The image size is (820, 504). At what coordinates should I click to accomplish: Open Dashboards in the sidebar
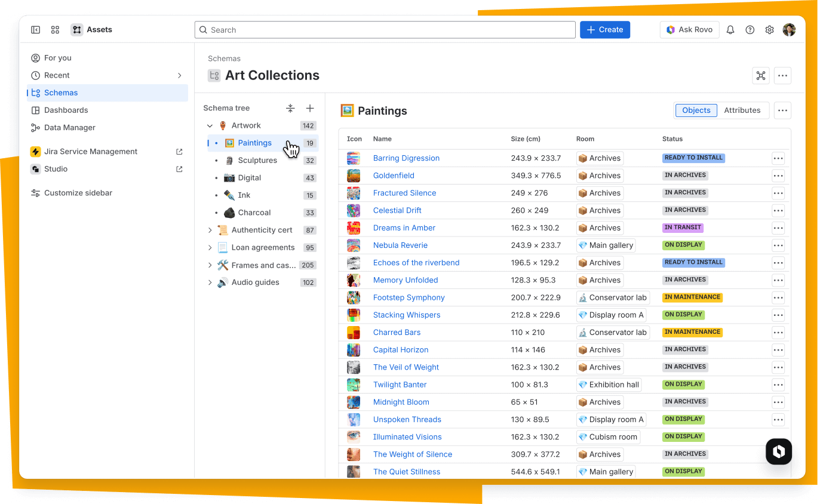66,110
